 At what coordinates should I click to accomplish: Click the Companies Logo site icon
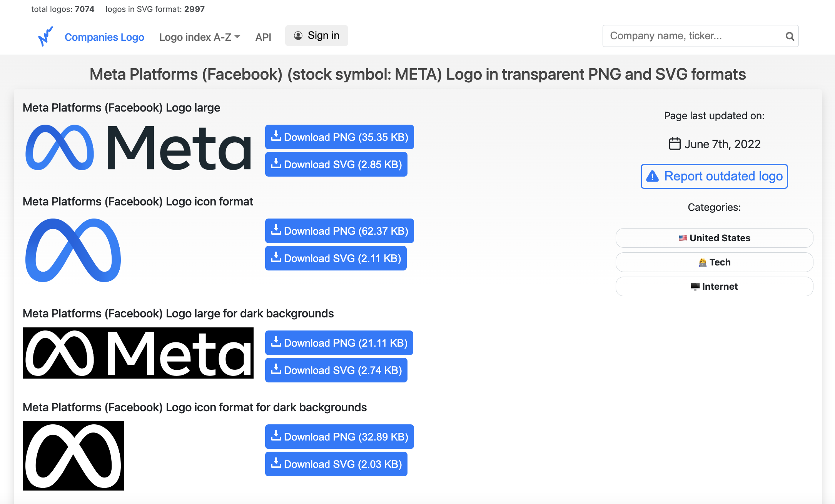tap(45, 36)
